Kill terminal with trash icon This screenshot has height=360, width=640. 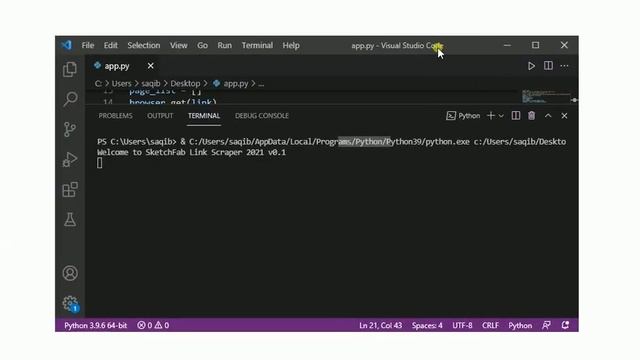531,116
